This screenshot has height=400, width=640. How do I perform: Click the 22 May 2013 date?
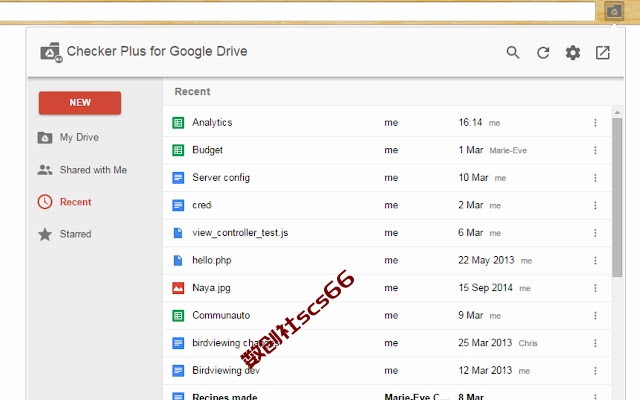point(486,260)
